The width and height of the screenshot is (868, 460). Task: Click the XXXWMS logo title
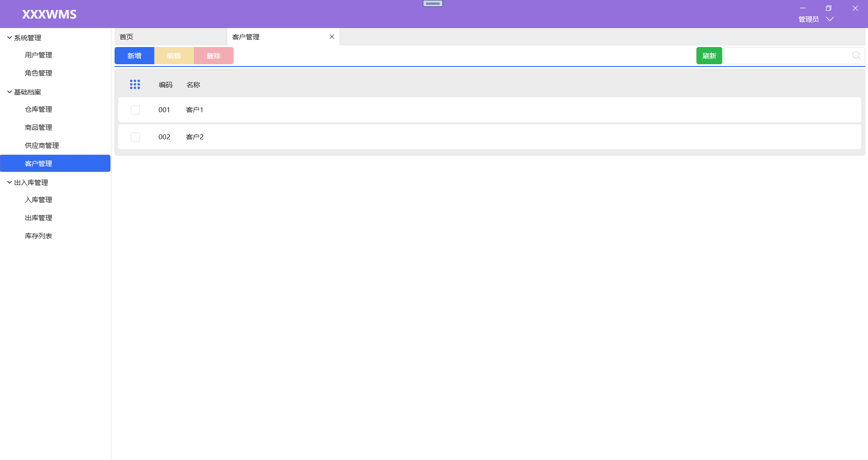49,14
